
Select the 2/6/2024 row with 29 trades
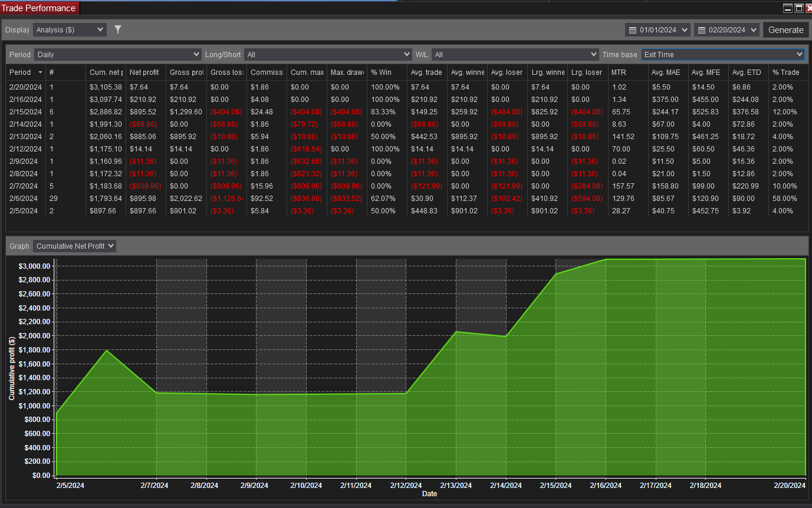407,199
